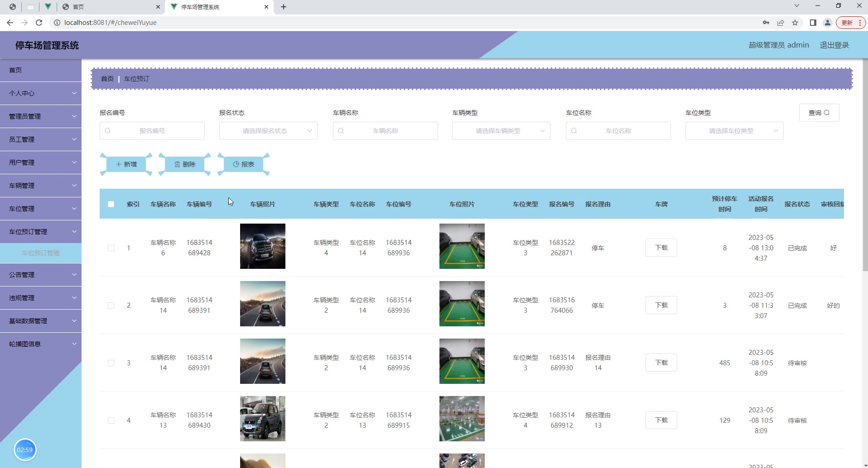The image size is (868, 468).
Task: Open browser profile avatar
Action: (828, 23)
